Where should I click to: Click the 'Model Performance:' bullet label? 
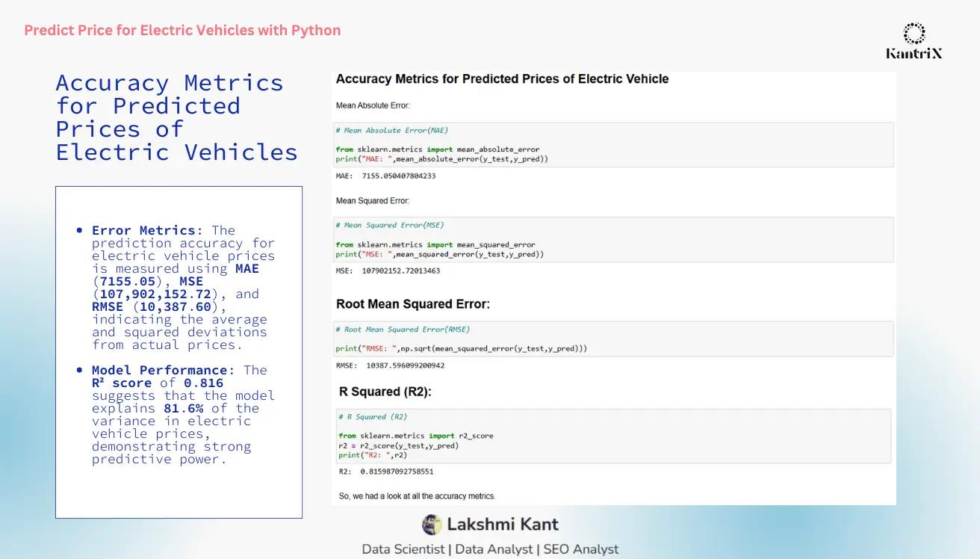[x=164, y=370]
